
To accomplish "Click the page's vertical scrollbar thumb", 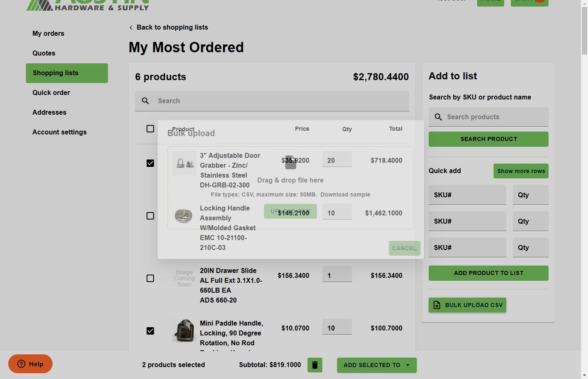I will tap(584, 31).
